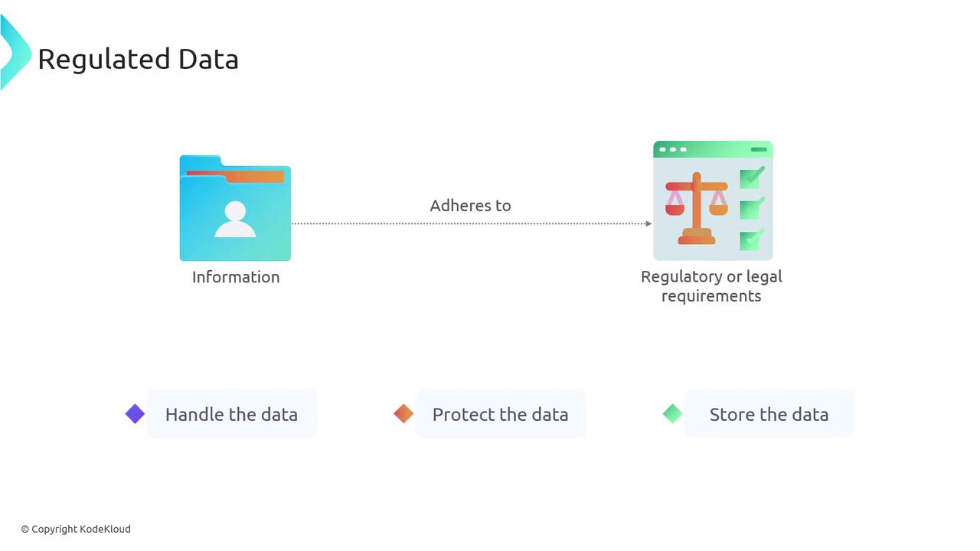Click the arrowhead pointing at the regulatory icon
980x551 pixels.
point(648,223)
